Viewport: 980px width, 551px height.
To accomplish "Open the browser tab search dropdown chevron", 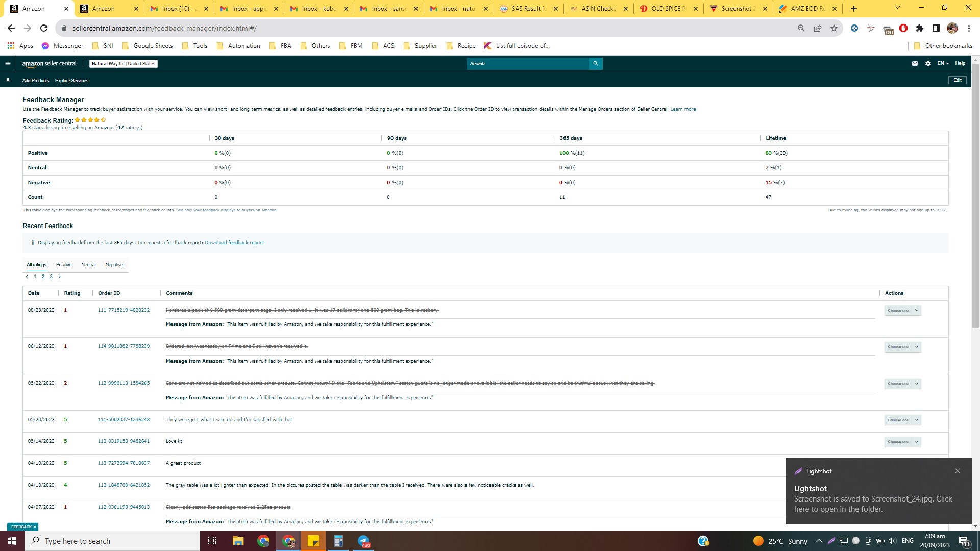I will point(898,8).
